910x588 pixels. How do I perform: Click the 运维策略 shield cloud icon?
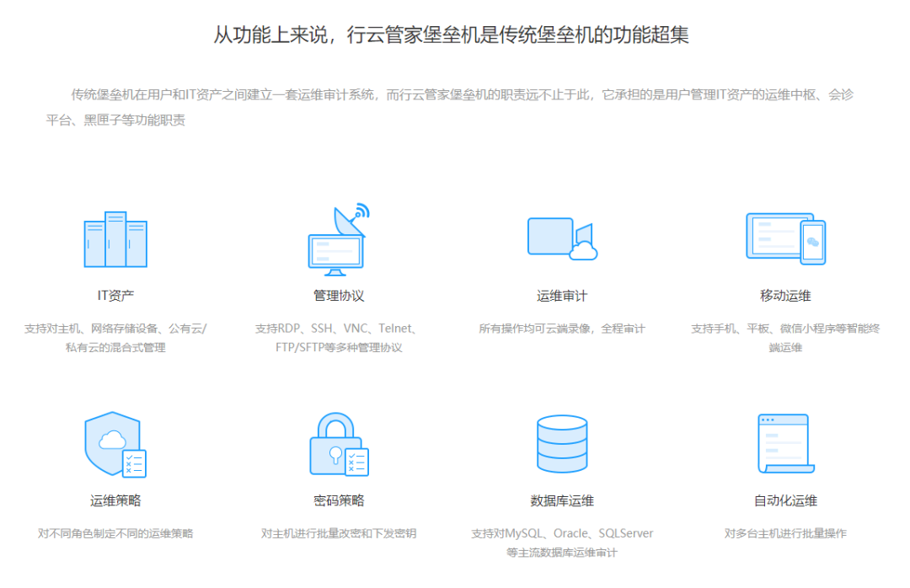(115, 445)
